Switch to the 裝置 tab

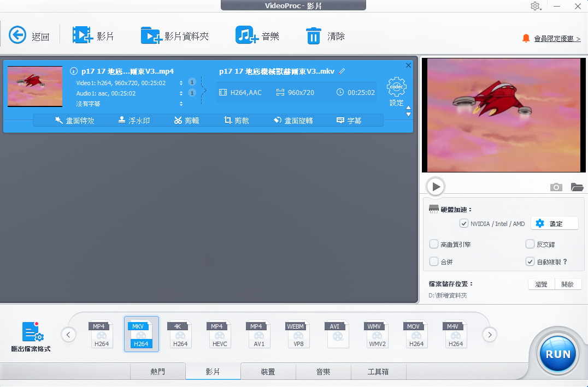[268, 371]
